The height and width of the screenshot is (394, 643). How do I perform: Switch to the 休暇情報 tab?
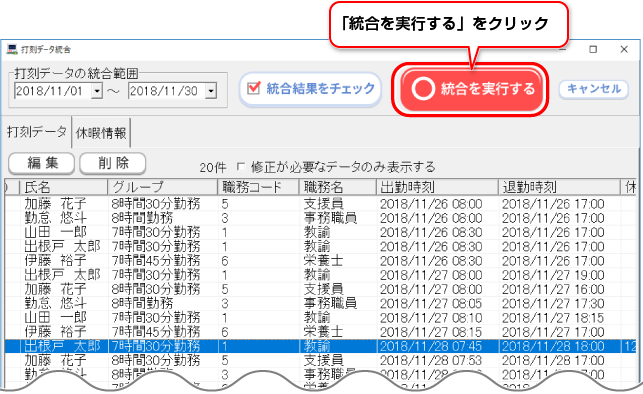click(x=101, y=133)
